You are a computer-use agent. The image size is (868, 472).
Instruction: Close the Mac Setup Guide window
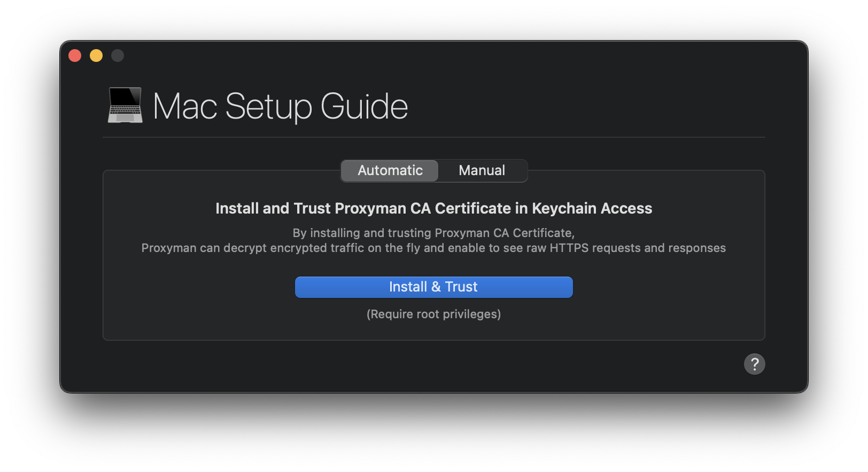pyautogui.click(x=74, y=55)
